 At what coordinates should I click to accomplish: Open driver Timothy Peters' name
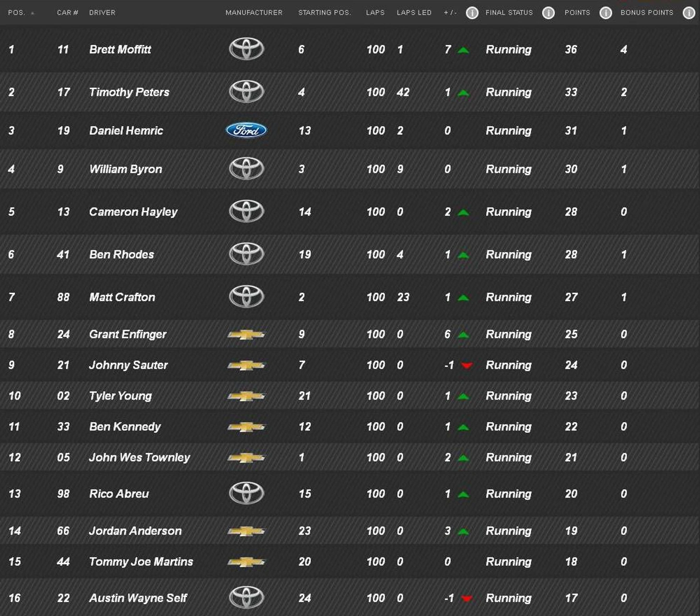tap(129, 92)
